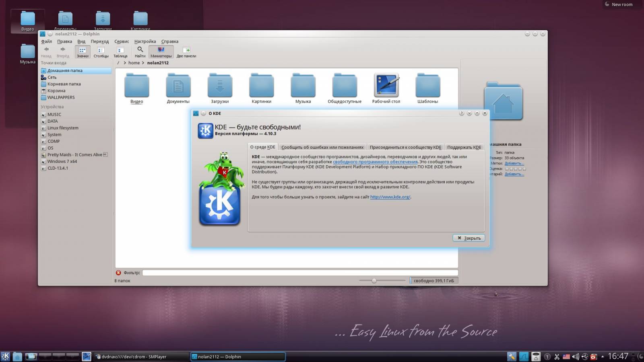Open the Переход menu

[x=99, y=41]
